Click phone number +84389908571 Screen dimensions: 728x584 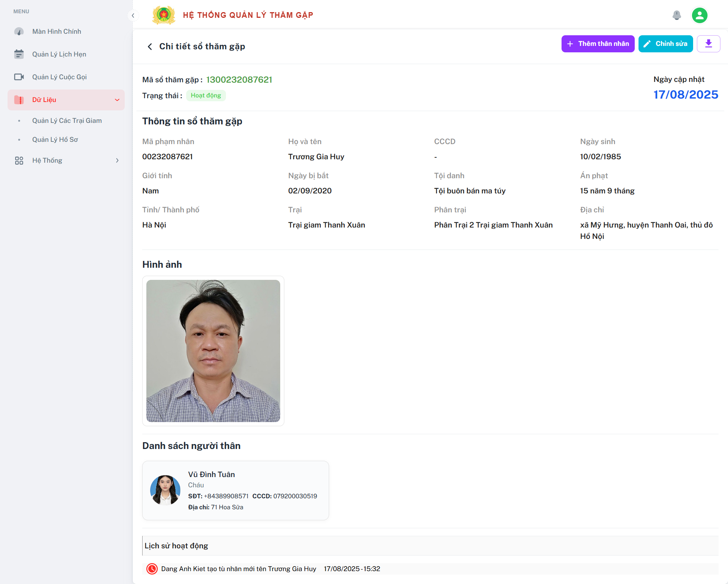(226, 496)
